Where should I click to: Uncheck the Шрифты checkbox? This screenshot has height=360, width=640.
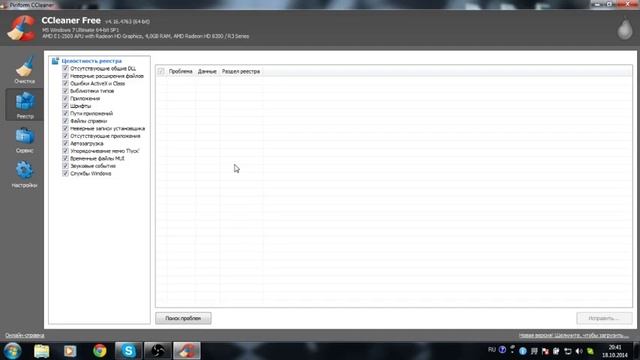65,106
